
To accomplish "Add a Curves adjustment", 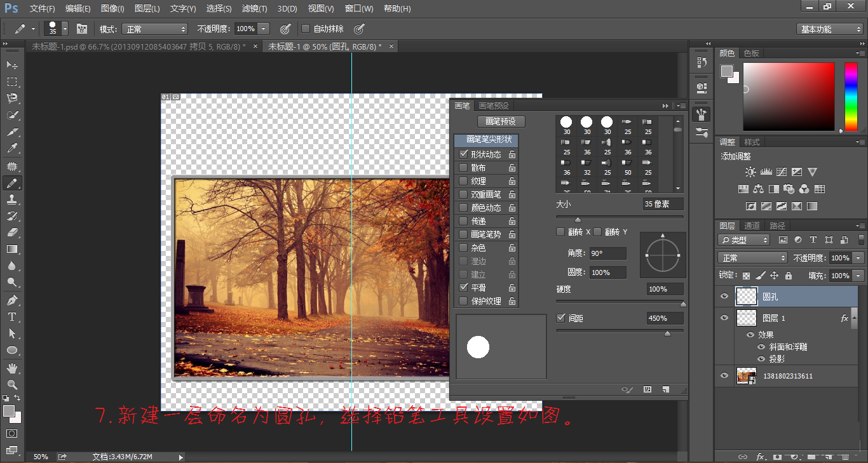I will coord(782,172).
